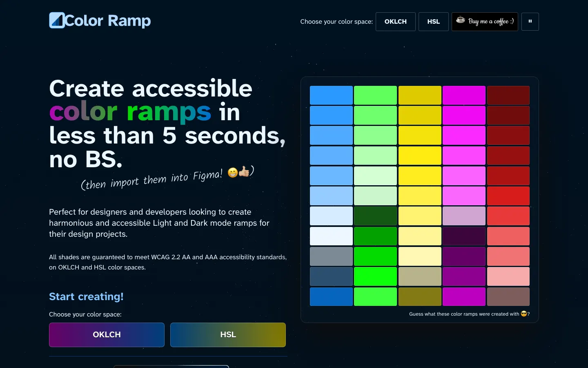Pause the background animation
588x368 pixels.
click(x=530, y=22)
